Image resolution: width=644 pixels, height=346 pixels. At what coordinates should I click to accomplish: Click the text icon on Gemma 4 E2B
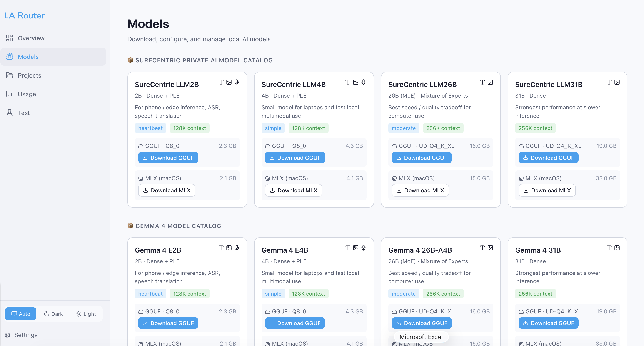pos(221,248)
